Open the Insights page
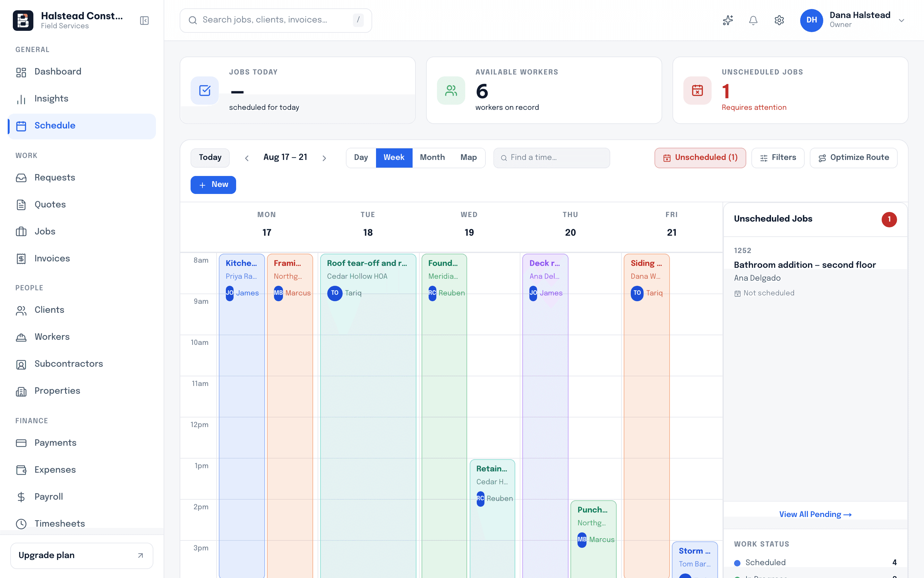The width and height of the screenshot is (924, 578). click(x=82, y=99)
